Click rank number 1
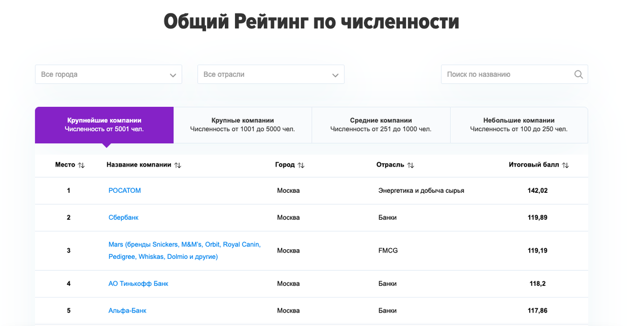 point(69,191)
